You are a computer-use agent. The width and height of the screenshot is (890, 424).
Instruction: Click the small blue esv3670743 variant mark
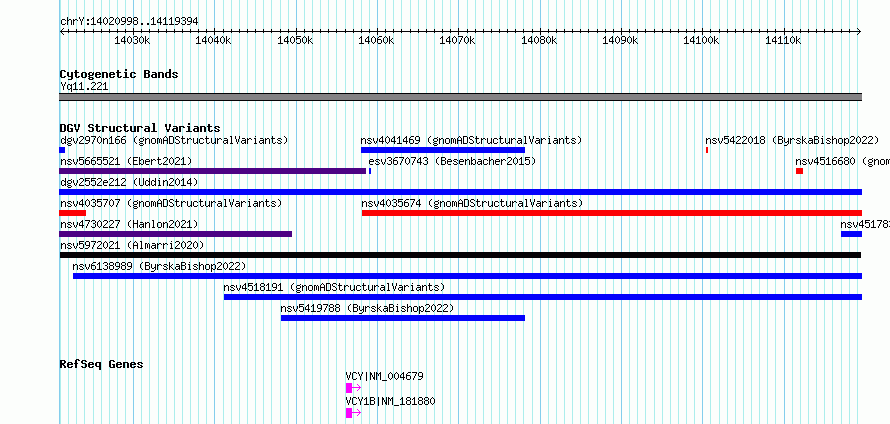(x=370, y=171)
